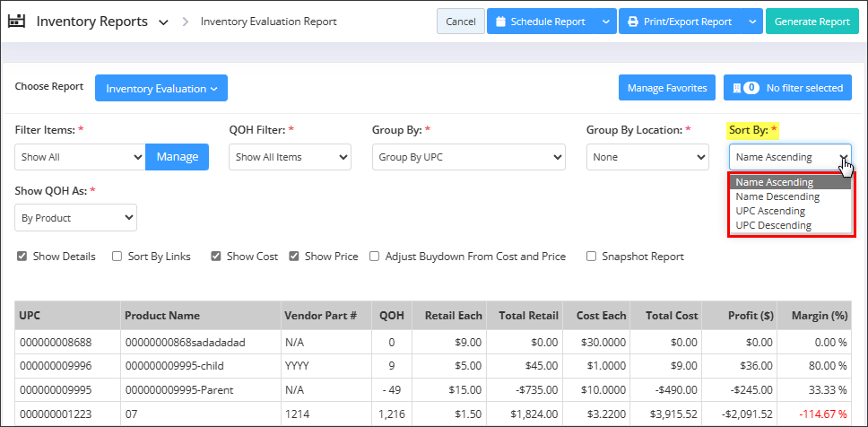Image resolution: width=868 pixels, height=427 pixels.
Task: Click the UPC column header
Action: pyautogui.click(x=67, y=315)
